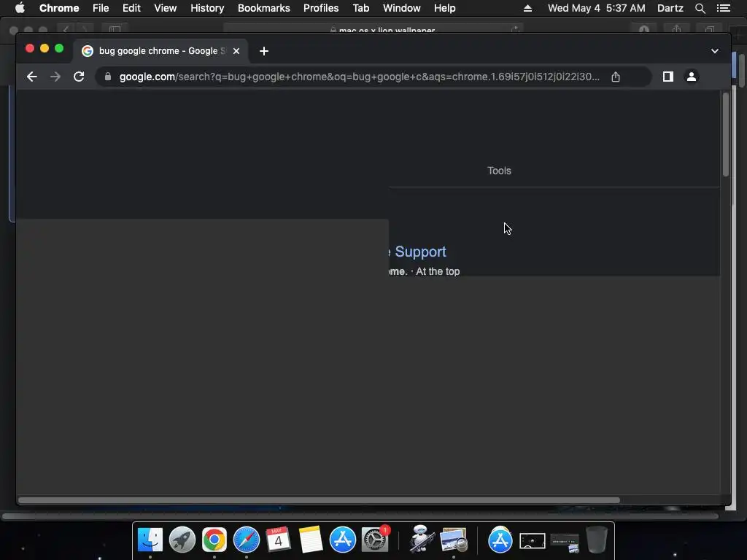Open App Store icon next to Notes
Image resolution: width=747 pixels, height=560 pixels.
(x=343, y=540)
